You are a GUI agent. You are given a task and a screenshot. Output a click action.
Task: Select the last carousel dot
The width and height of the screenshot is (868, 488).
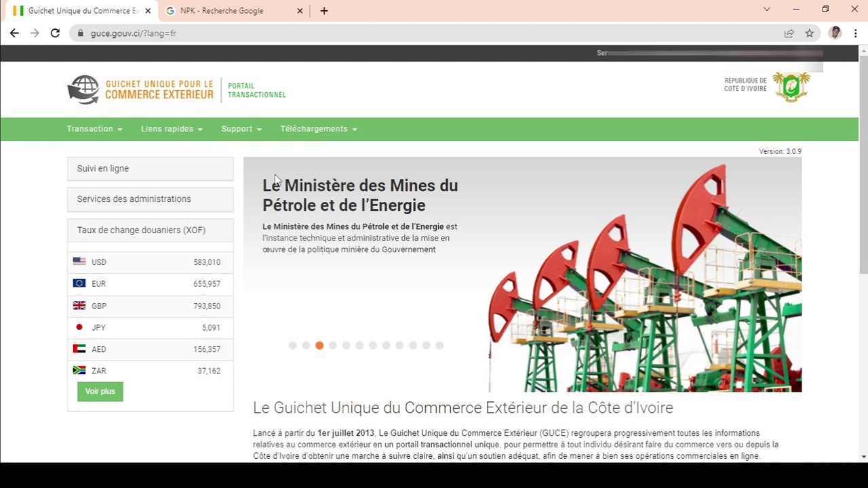[x=439, y=346]
